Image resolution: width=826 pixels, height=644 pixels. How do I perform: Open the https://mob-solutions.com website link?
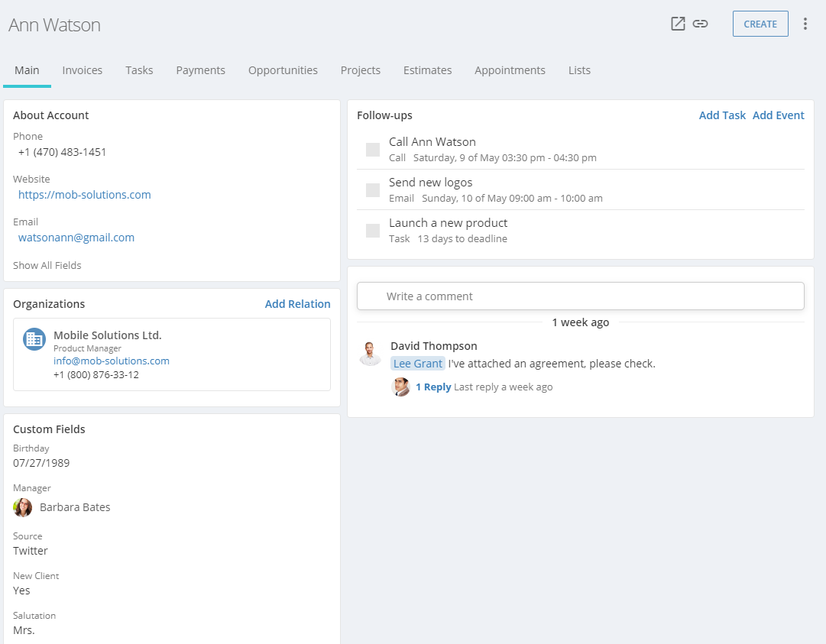pyautogui.click(x=85, y=195)
